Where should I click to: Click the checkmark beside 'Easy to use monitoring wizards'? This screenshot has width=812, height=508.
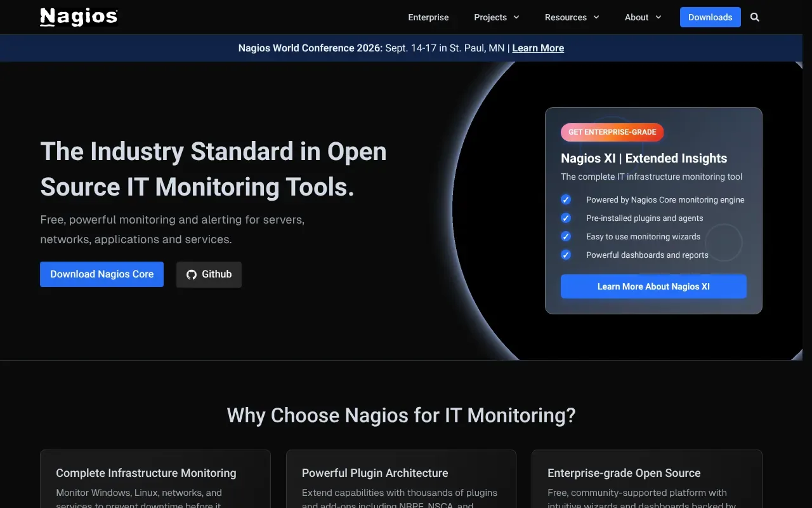(566, 236)
